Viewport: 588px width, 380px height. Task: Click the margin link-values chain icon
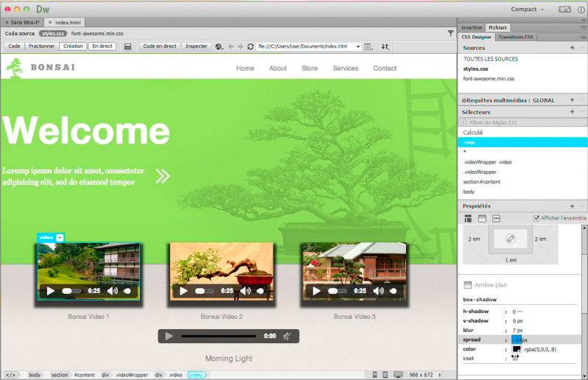point(511,239)
